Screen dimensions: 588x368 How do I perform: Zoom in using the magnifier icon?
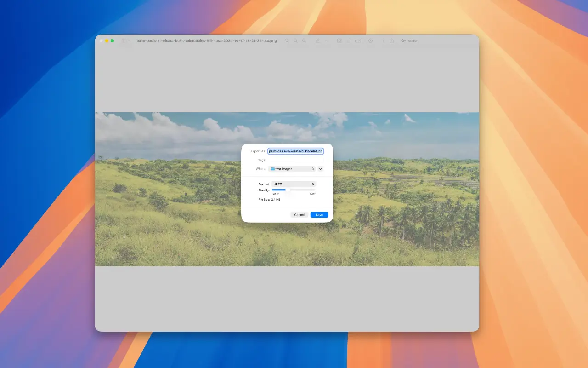point(295,40)
